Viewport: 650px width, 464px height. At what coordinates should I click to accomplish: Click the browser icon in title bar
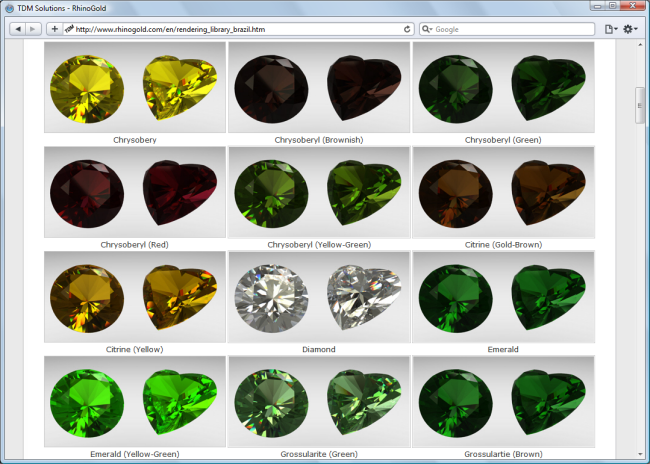(10, 8)
